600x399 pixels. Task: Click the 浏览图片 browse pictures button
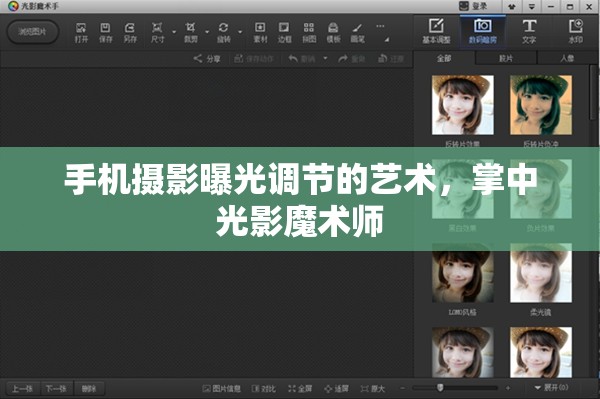pos(33,31)
